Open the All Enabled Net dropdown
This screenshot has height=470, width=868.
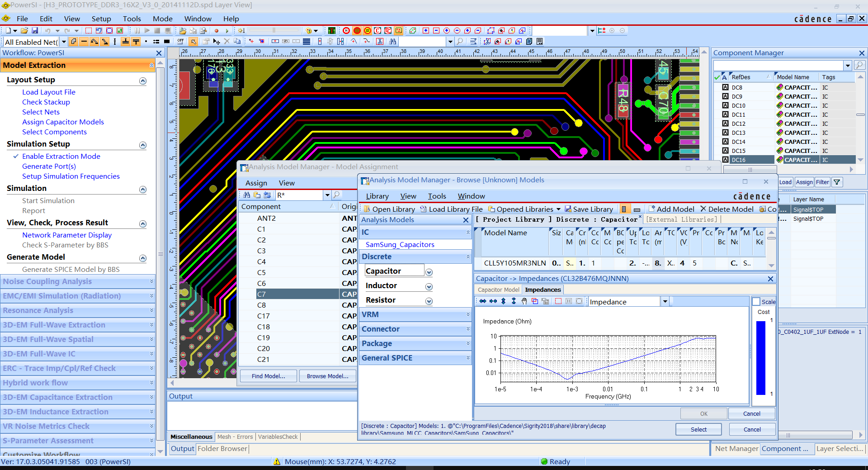coord(64,42)
